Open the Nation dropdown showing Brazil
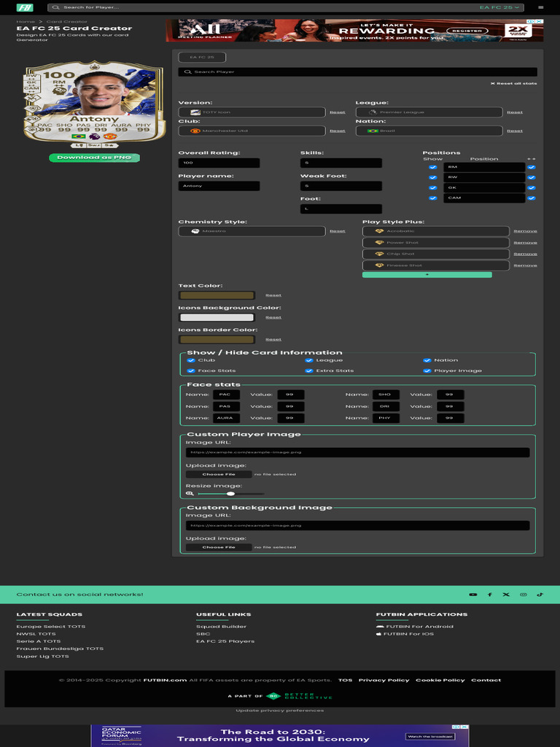560x747 pixels. [x=429, y=131]
